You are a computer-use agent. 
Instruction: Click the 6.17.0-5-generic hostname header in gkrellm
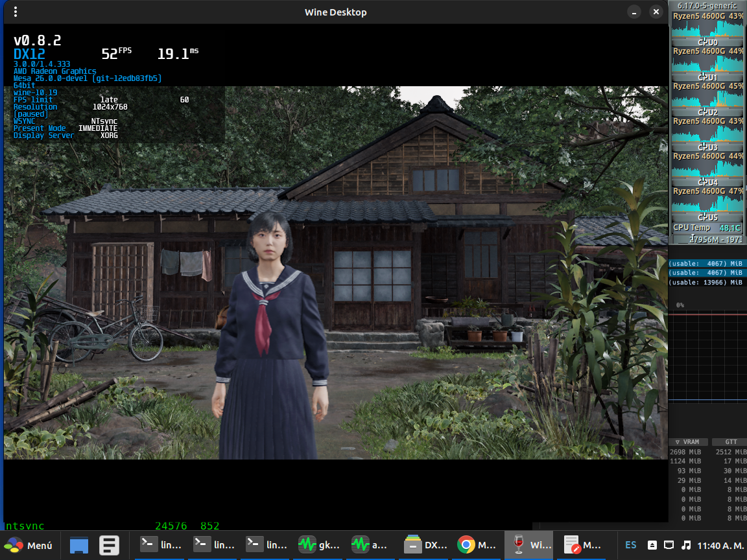point(707,5)
